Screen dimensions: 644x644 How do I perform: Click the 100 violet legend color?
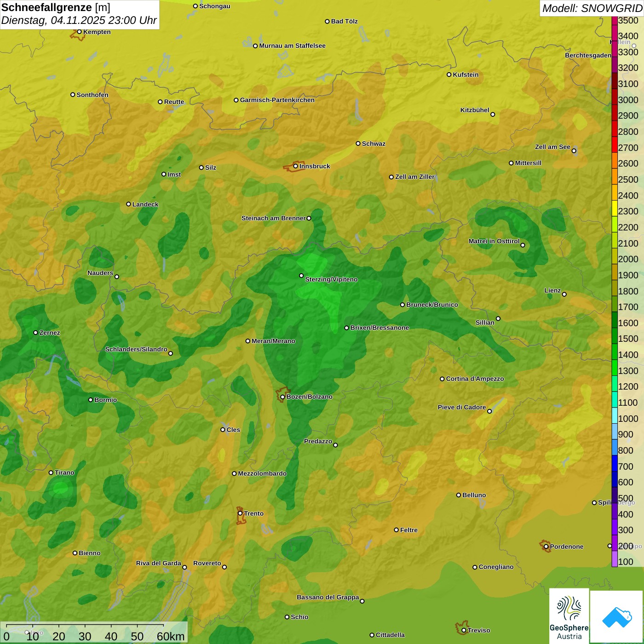click(x=615, y=559)
